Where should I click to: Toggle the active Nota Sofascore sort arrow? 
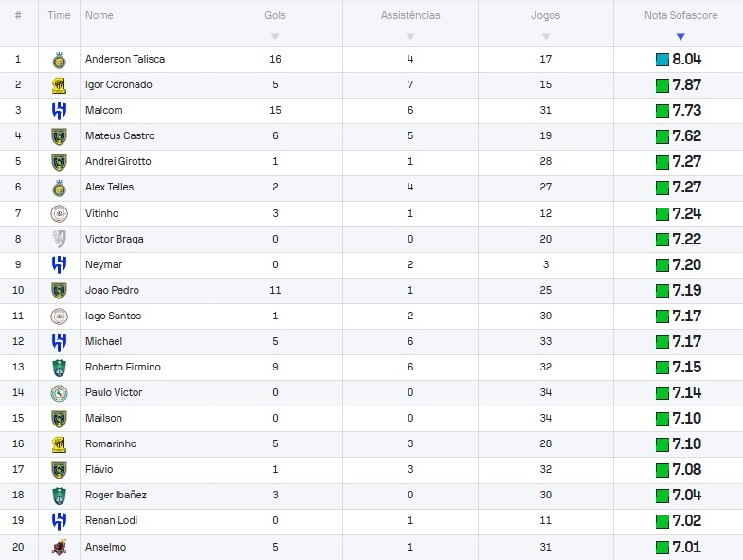(680, 36)
